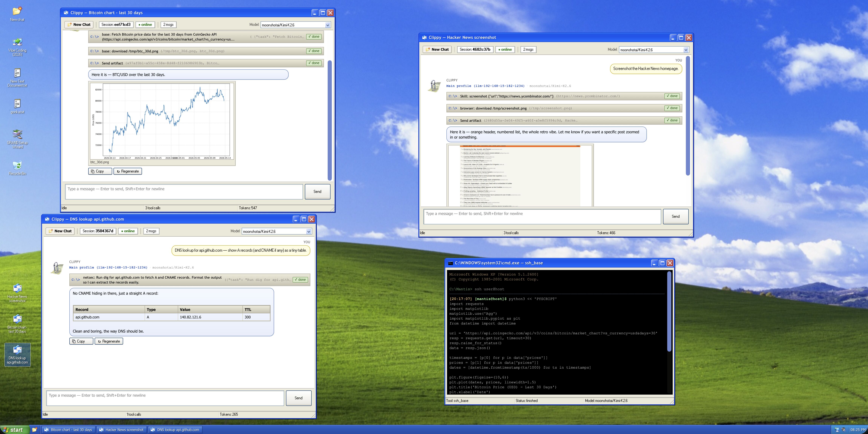The image size is (868, 434).
Task: Click title bar icon of Hacker News window
Action: coord(424,37)
